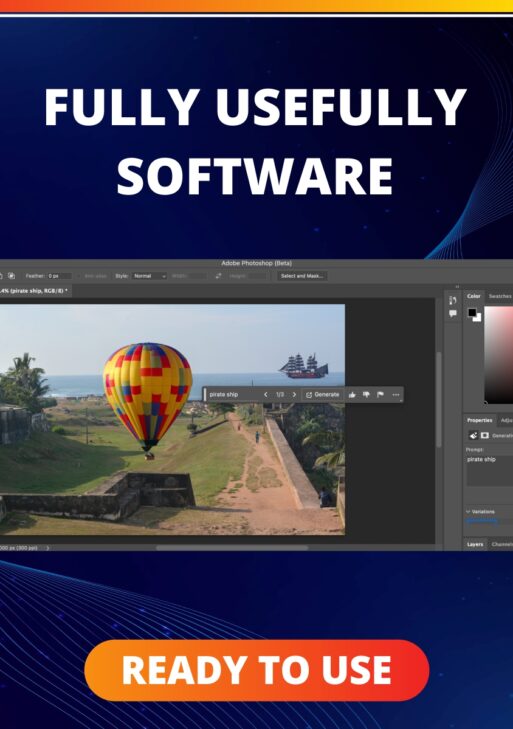Open the Comments panel speech bubble icon
This screenshot has width=513, height=729.
point(453,313)
